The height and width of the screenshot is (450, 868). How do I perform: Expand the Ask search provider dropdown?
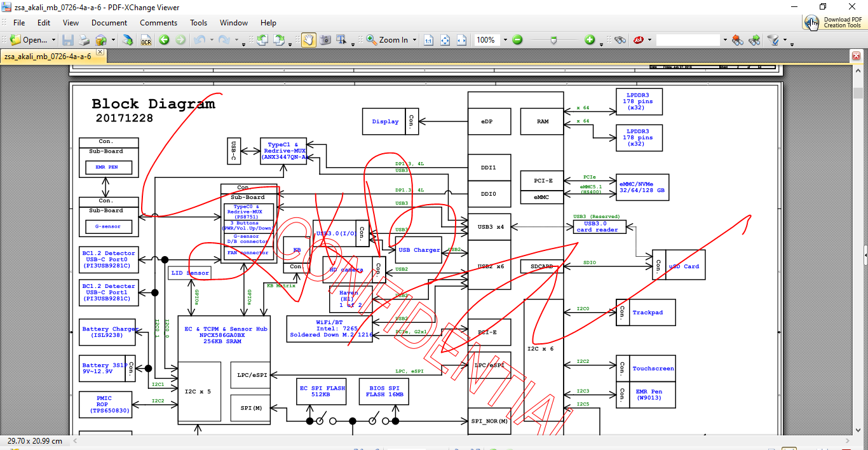650,40
